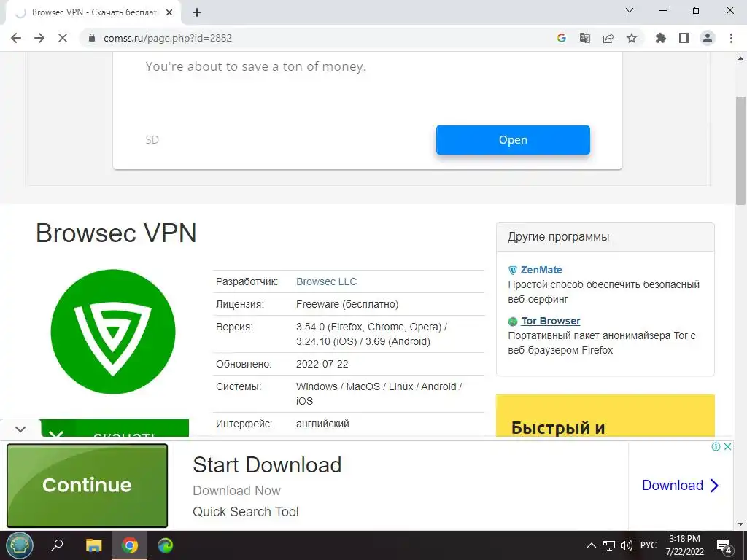Open the volume speaker tray icon
The width and height of the screenshot is (747, 560).
click(627, 545)
